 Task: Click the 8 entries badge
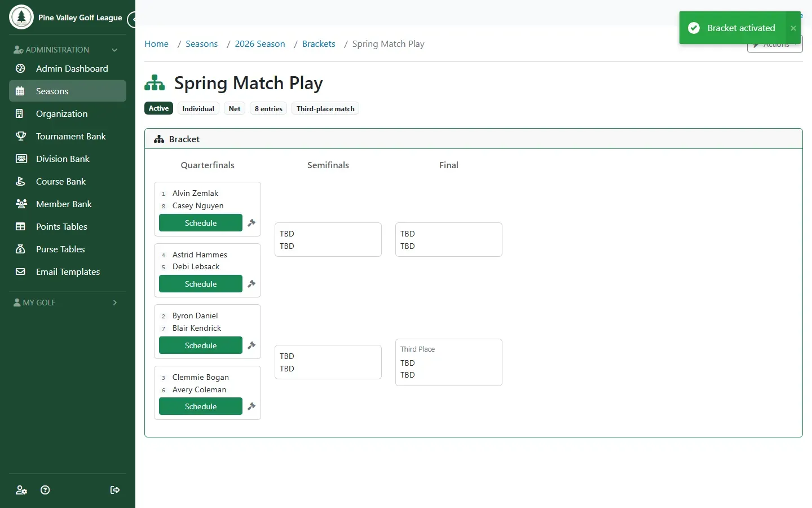[268, 108]
